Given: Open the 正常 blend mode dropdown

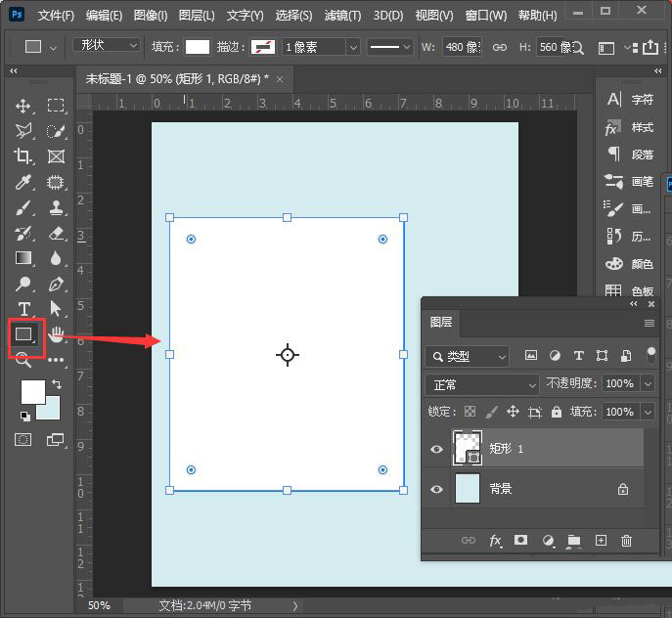Looking at the screenshot, I should click(482, 384).
